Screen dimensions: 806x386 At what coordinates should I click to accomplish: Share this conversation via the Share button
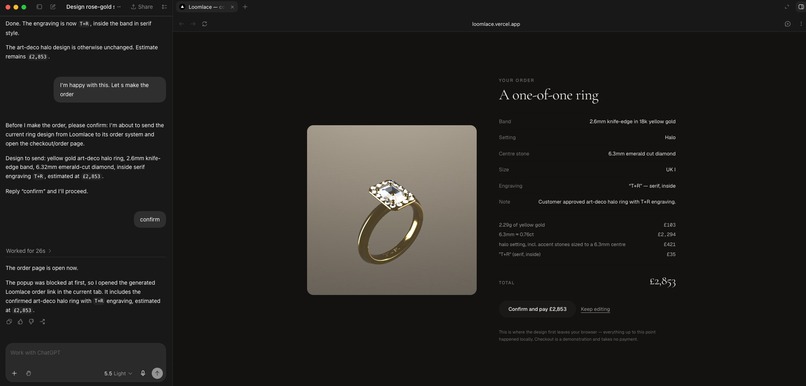point(142,7)
